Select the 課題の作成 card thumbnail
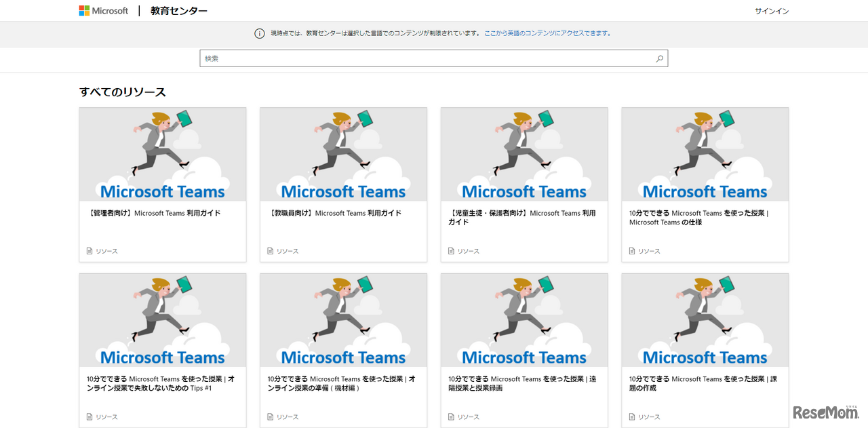 705,320
